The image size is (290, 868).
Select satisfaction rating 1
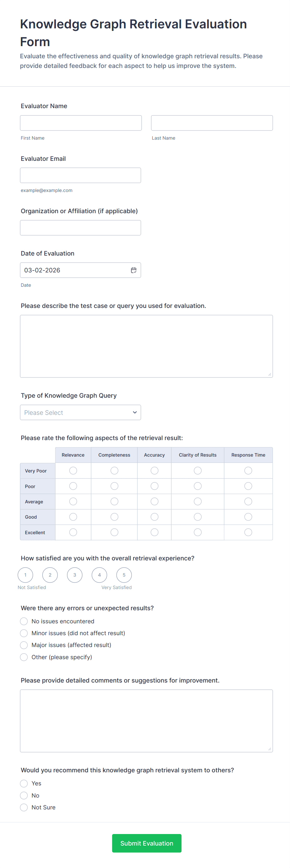[x=25, y=575]
